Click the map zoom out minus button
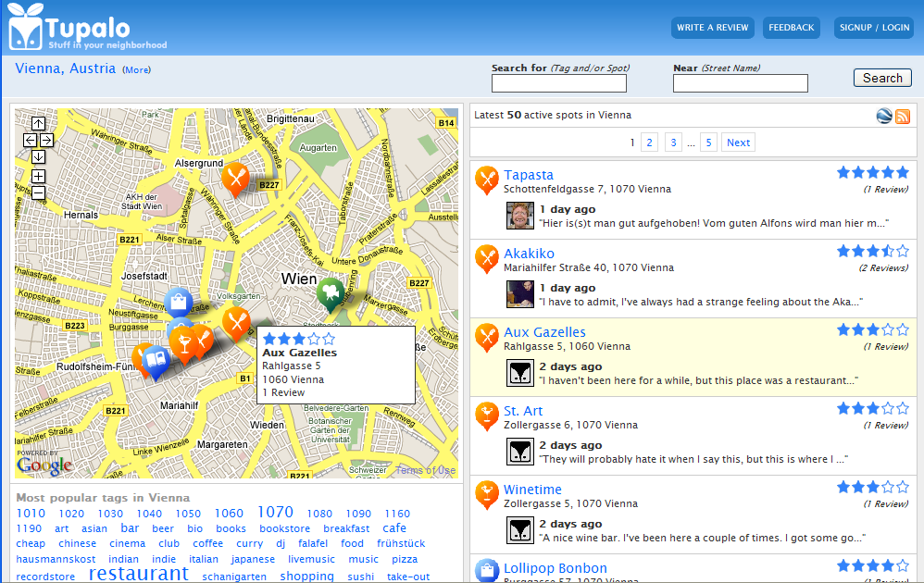 tap(38, 192)
